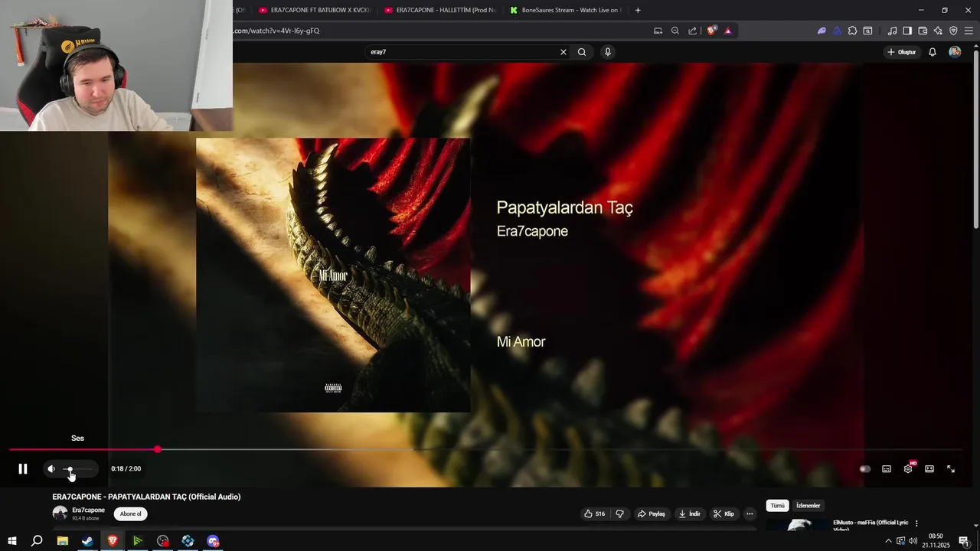Open the purple ghost extension icon
Viewport: 980px width, 551px height.
tap(822, 31)
